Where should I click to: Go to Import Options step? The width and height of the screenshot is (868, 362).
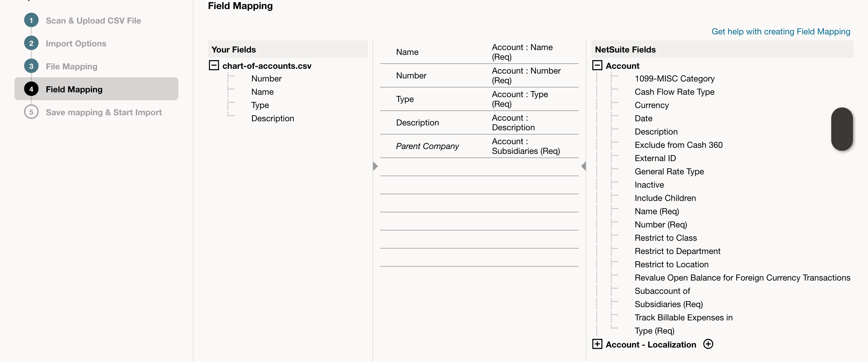[x=76, y=43]
